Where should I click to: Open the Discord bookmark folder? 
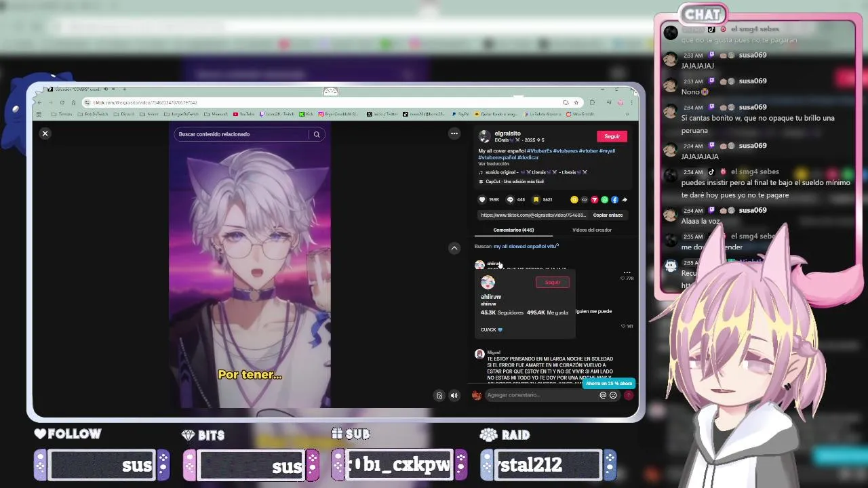pyautogui.click(x=125, y=114)
